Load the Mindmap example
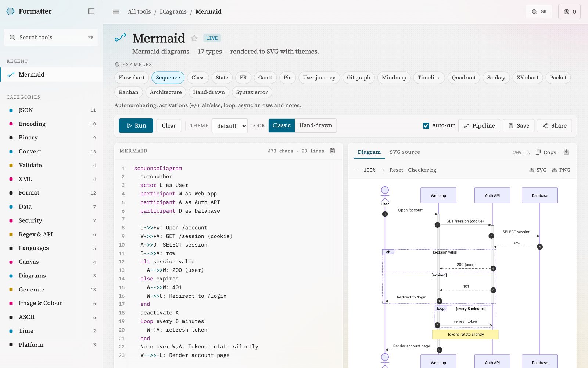588x368 pixels. pos(394,78)
